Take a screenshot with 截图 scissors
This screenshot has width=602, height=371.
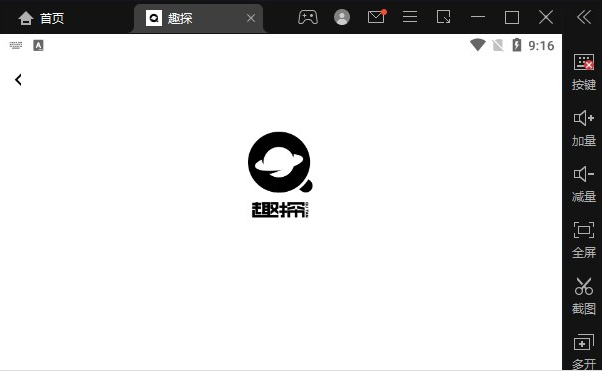(584, 296)
